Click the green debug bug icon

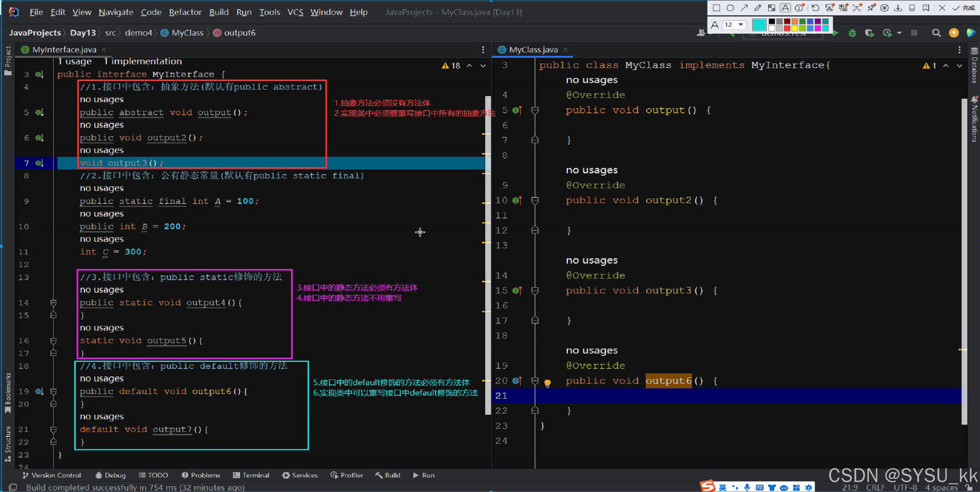point(852,33)
